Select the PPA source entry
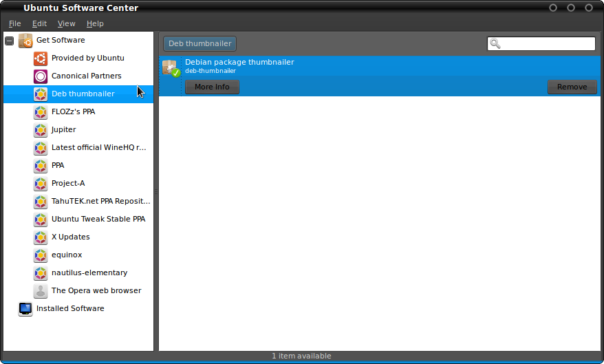The height and width of the screenshot is (364, 604). click(x=58, y=166)
